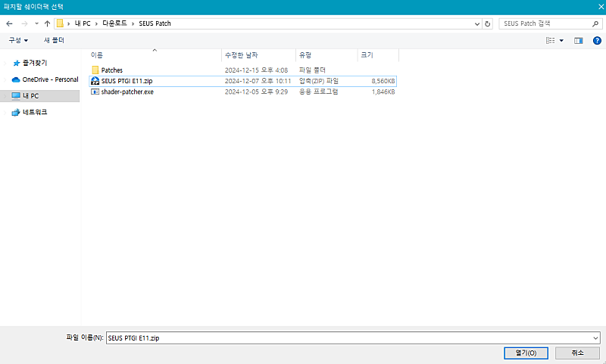
Task: Click the 취소 button
Action: click(x=577, y=353)
